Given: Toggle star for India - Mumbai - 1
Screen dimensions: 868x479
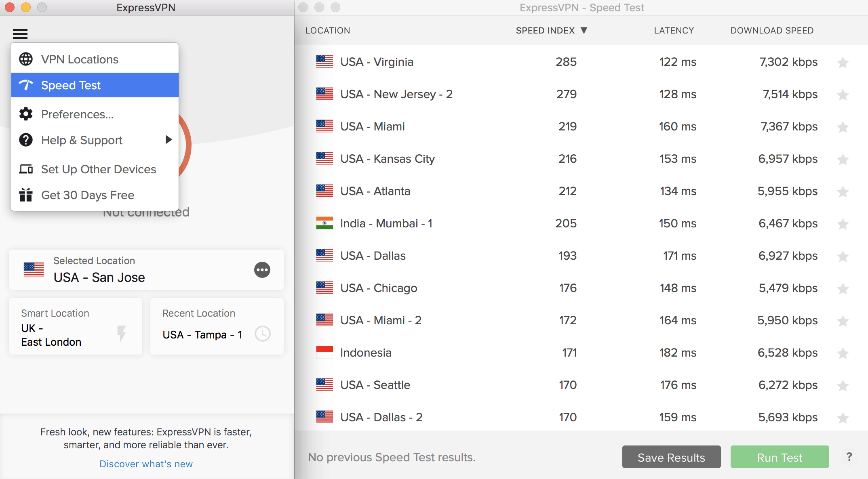Looking at the screenshot, I should pyautogui.click(x=843, y=224).
